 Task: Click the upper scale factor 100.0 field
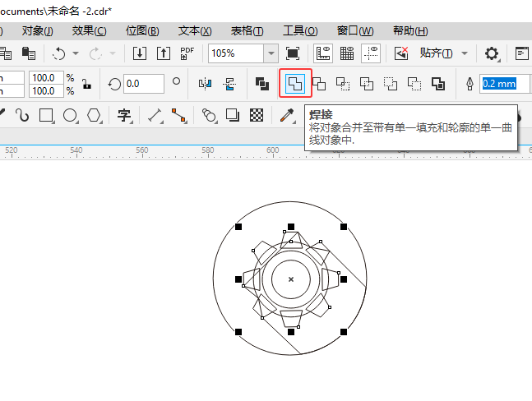pos(46,77)
